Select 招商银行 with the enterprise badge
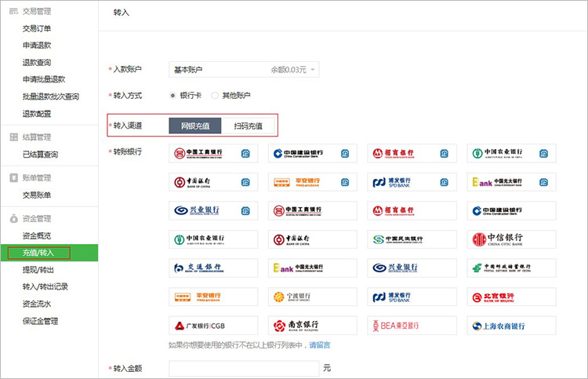 click(x=412, y=153)
